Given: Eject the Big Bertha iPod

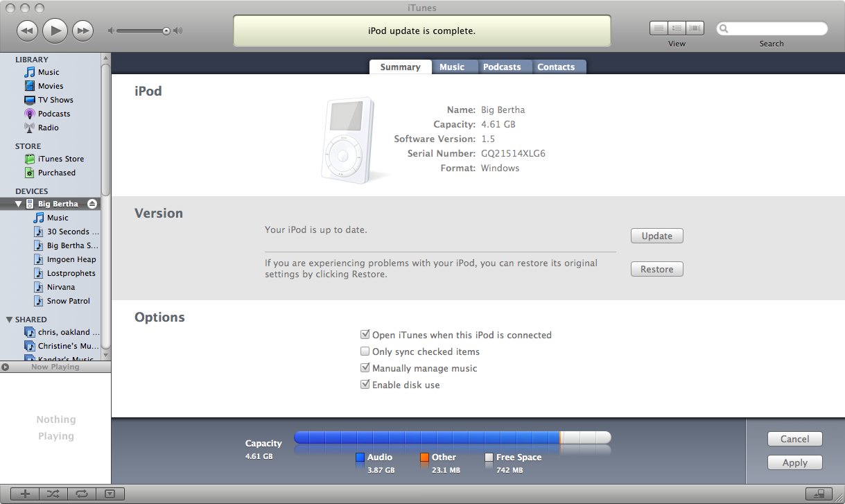Looking at the screenshot, I should 92,204.
